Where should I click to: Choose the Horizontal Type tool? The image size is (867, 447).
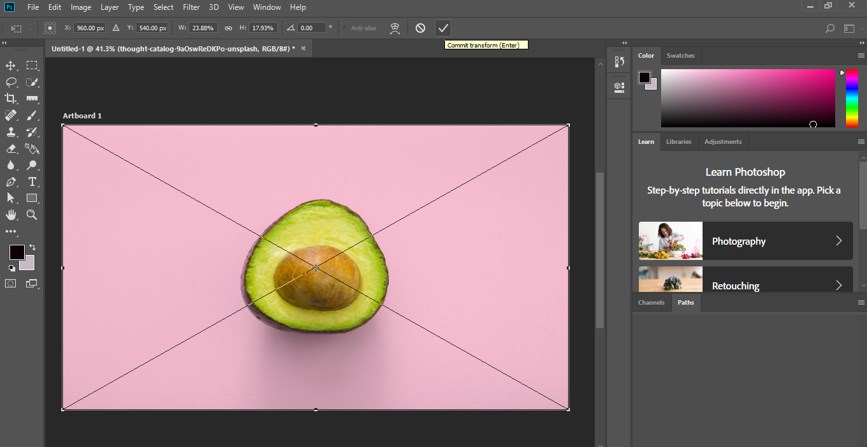(x=32, y=182)
